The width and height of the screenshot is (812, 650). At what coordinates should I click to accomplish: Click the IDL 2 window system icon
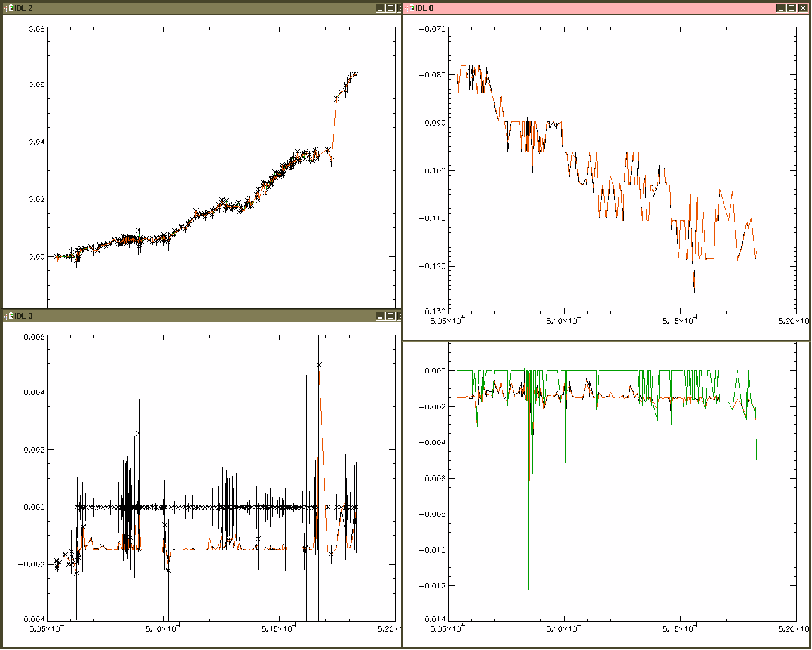pyautogui.click(x=8, y=8)
